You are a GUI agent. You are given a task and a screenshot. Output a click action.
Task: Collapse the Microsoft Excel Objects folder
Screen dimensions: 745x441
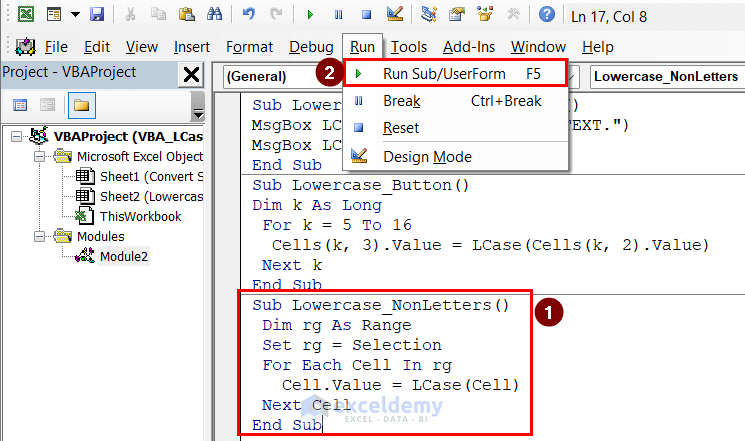tap(39, 156)
